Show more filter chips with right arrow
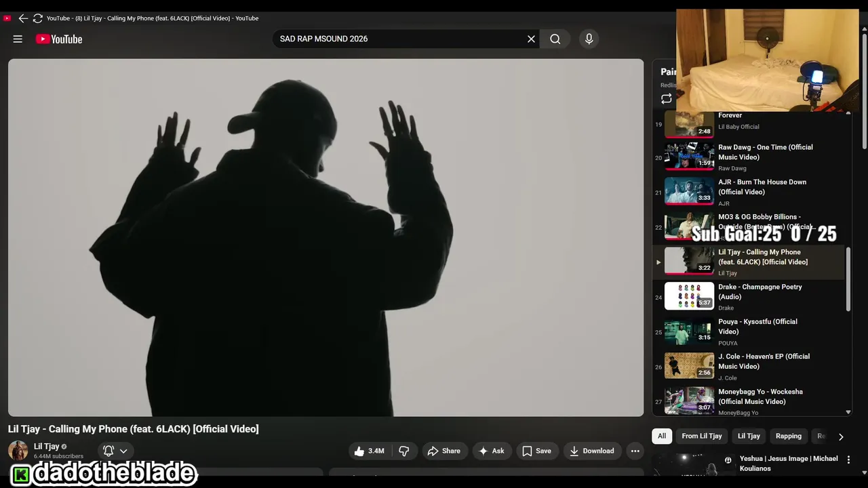Viewport: 868px width, 488px height. pos(841,436)
